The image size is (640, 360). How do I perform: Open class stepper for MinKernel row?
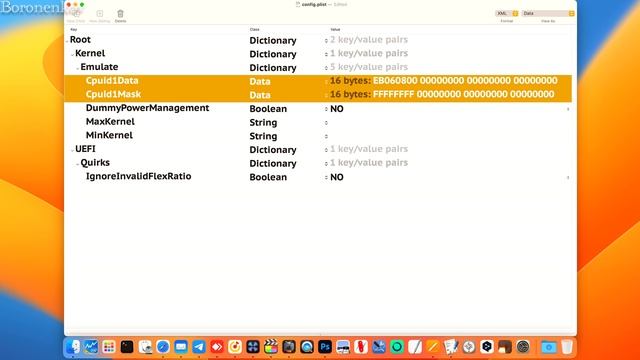pos(326,136)
